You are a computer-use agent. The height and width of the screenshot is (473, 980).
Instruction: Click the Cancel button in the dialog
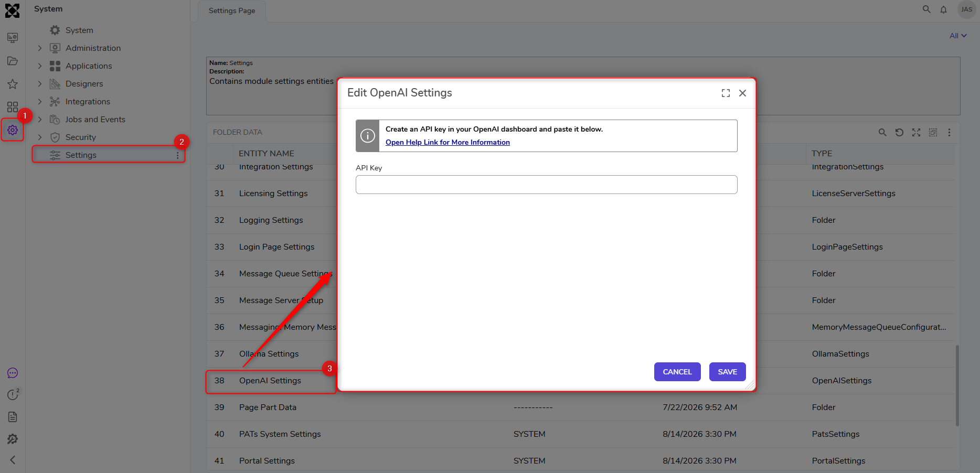pos(677,372)
